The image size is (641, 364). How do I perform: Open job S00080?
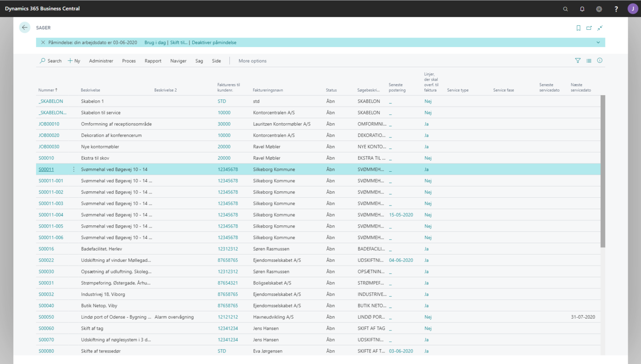tap(46, 351)
